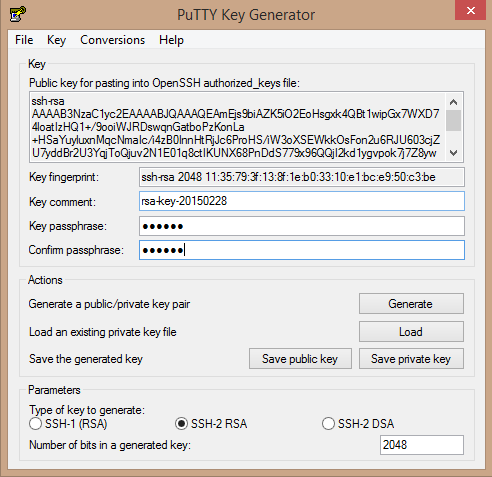Click the PuTTYgen title bar icon
Screen dimensions: 492x477
tap(18, 14)
